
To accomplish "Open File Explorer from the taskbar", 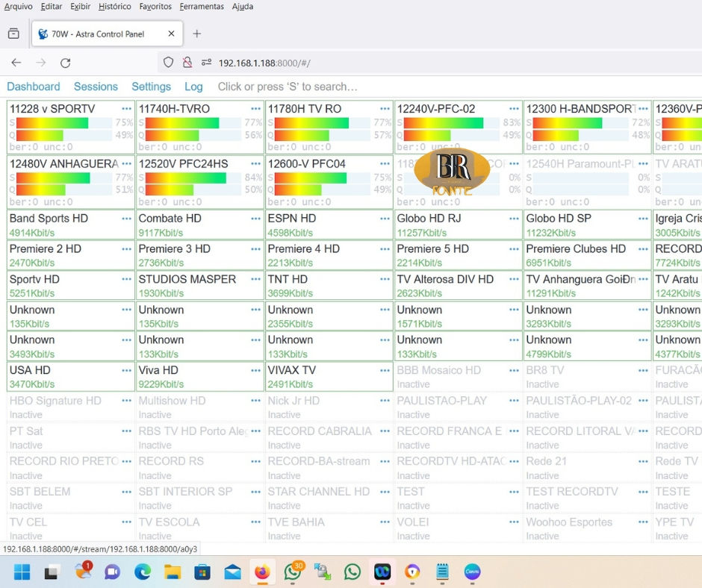I will click(173, 572).
